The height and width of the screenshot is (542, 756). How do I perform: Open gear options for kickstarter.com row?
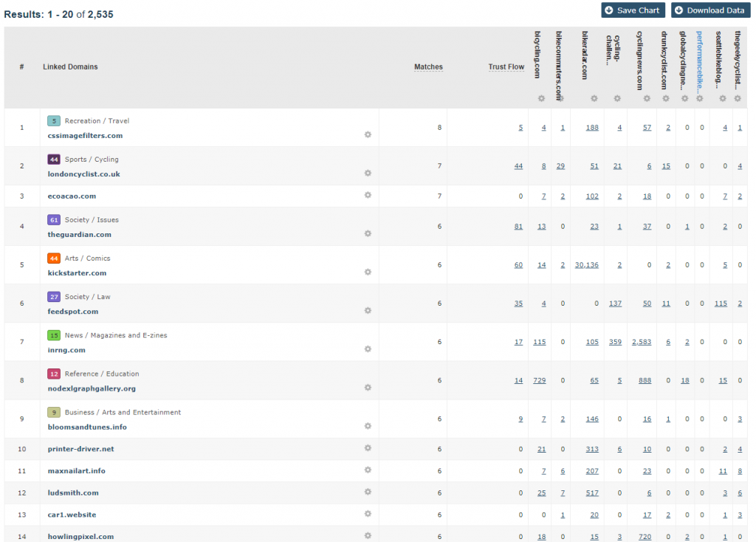(368, 272)
